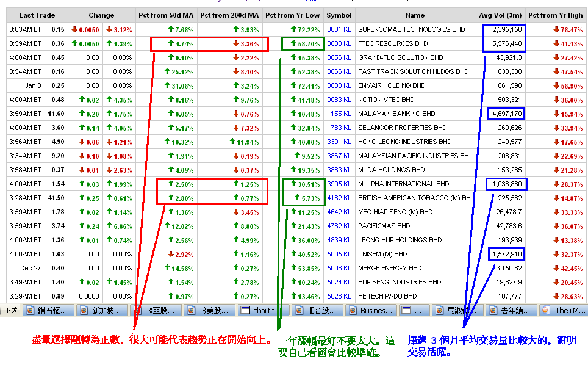Open the 0001.KL symbol link
588x384 pixels.
tap(339, 29)
